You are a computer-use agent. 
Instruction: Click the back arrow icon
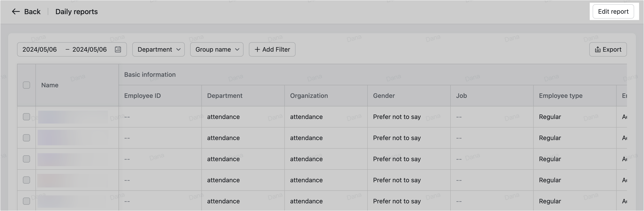[x=15, y=11]
